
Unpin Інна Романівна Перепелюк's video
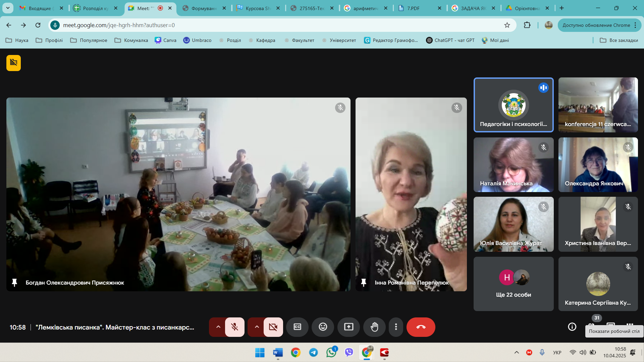pos(364,283)
